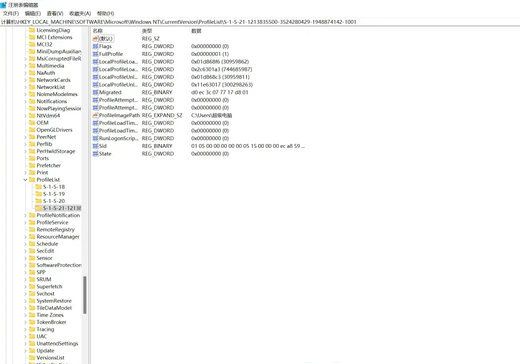Expand the ProfileService node
This screenshot has width=520, height=364.
[x=25, y=222]
